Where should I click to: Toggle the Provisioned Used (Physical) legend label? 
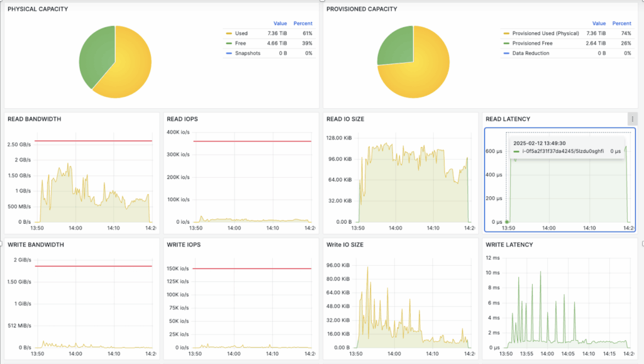[x=545, y=33]
